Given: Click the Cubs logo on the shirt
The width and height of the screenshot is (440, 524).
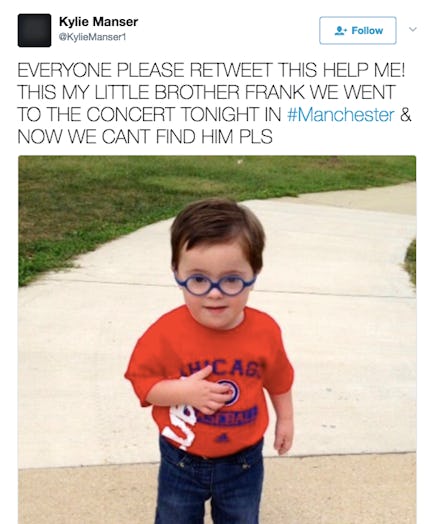Looking at the screenshot, I should pos(230,392).
